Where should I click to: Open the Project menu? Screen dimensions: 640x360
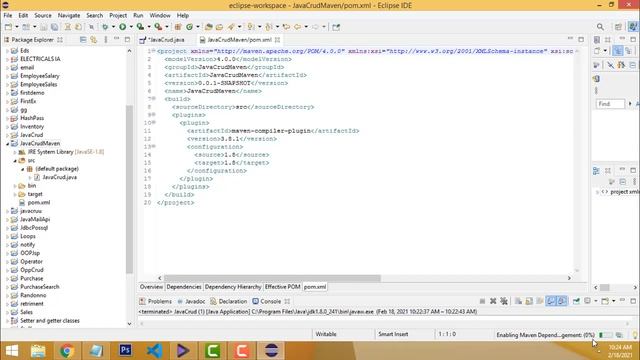[x=118, y=15]
